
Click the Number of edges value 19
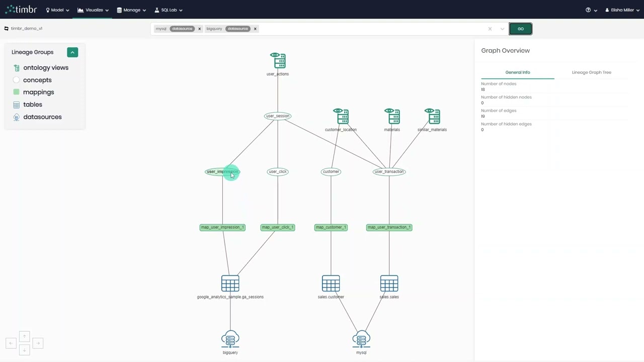tap(483, 116)
